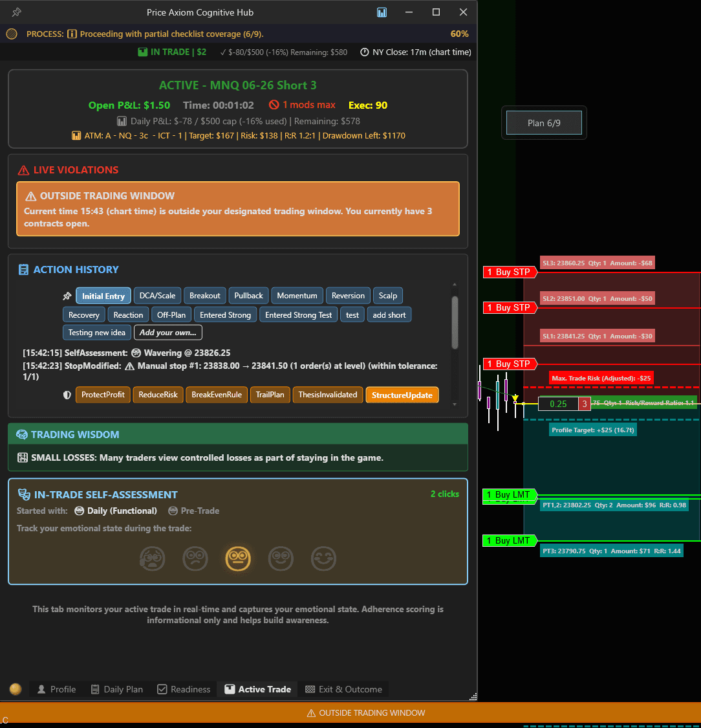701x728 pixels.
Task: Select the angry emoji on the far left
Action: [153, 558]
